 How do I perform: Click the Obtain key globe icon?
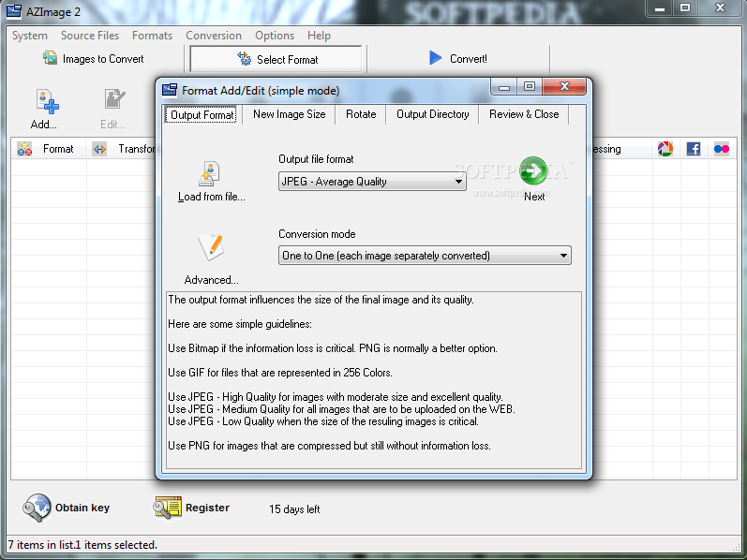pyautogui.click(x=37, y=508)
